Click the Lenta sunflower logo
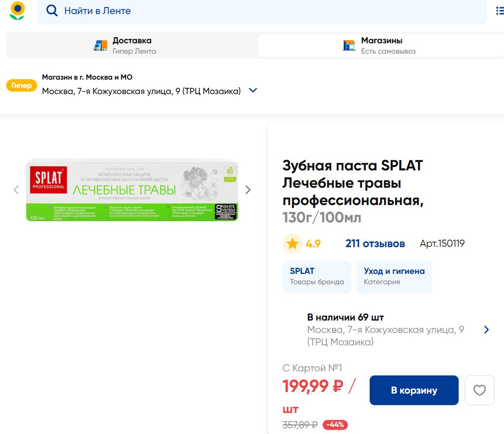This screenshot has width=504, height=434. (17, 11)
